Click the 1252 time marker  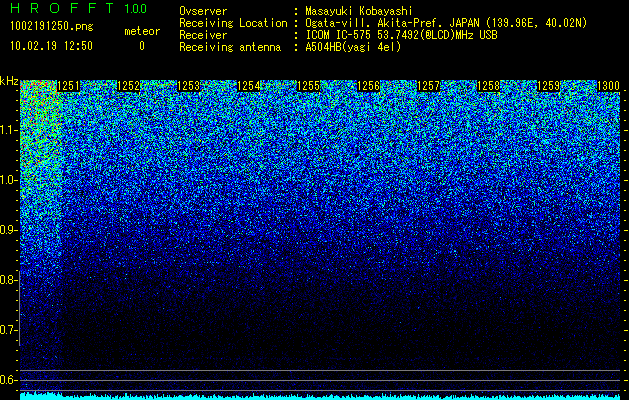point(129,86)
